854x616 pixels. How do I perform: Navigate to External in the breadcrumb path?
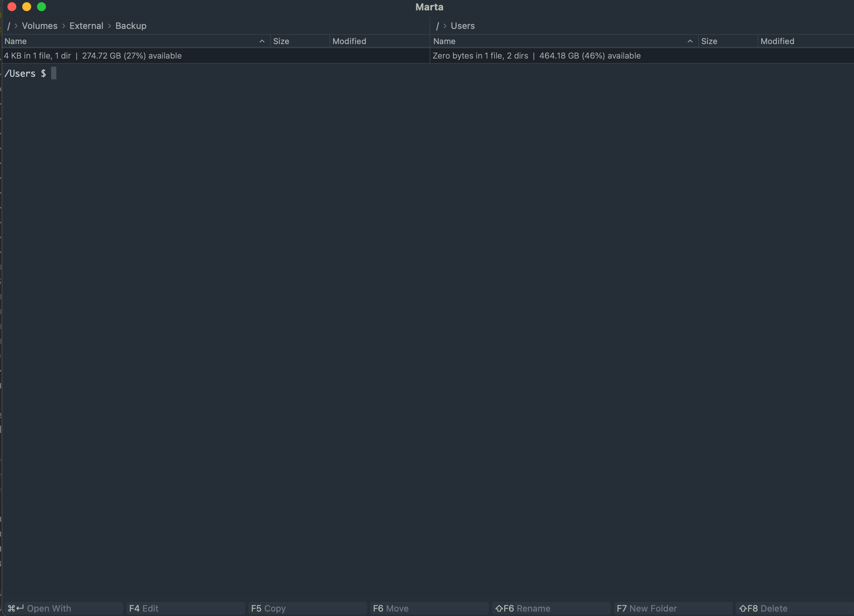pos(86,26)
